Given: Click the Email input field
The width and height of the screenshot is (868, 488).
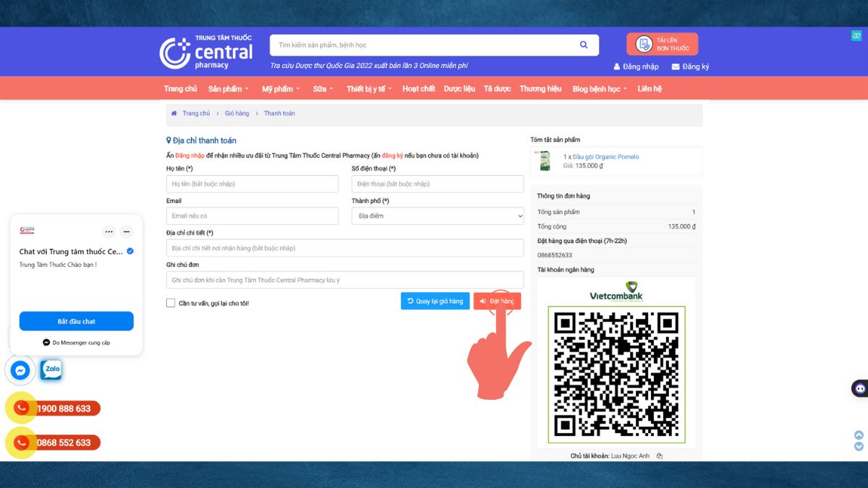Looking at the screenshot, I should pyautogui.click(x=252, y=216).
